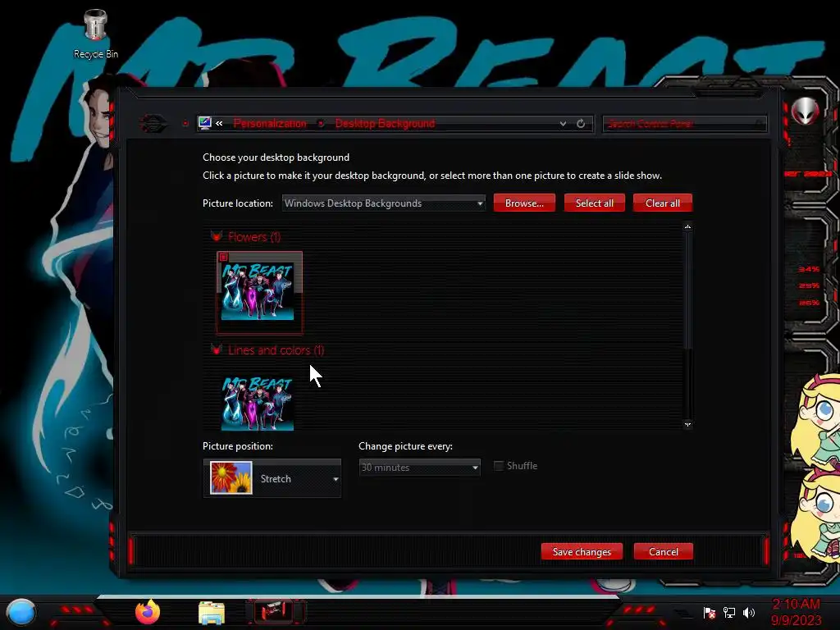Click Save changes
Image resolution: width=840 pixels, height=630 pixels.
[x=582, y=552]
